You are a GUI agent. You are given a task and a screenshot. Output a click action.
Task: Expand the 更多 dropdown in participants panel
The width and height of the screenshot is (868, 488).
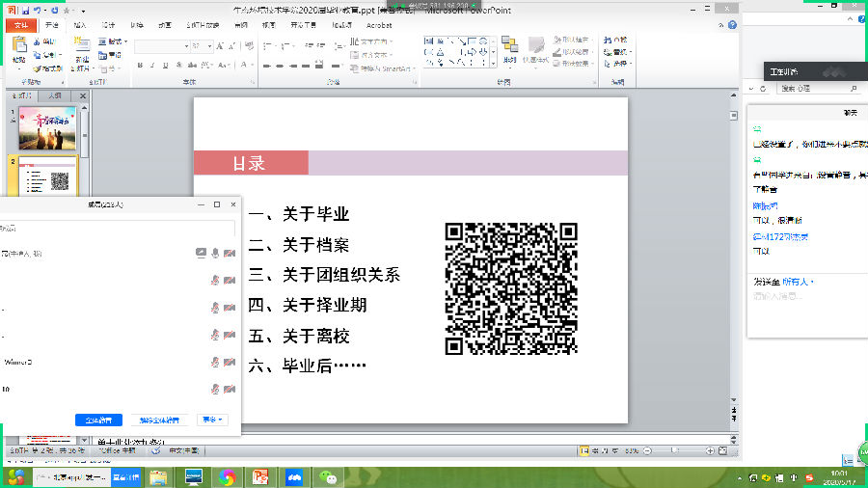click(213, 420)
